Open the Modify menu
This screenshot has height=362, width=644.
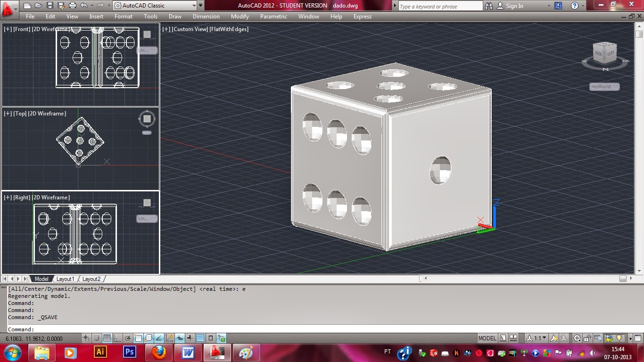(240, 16)
